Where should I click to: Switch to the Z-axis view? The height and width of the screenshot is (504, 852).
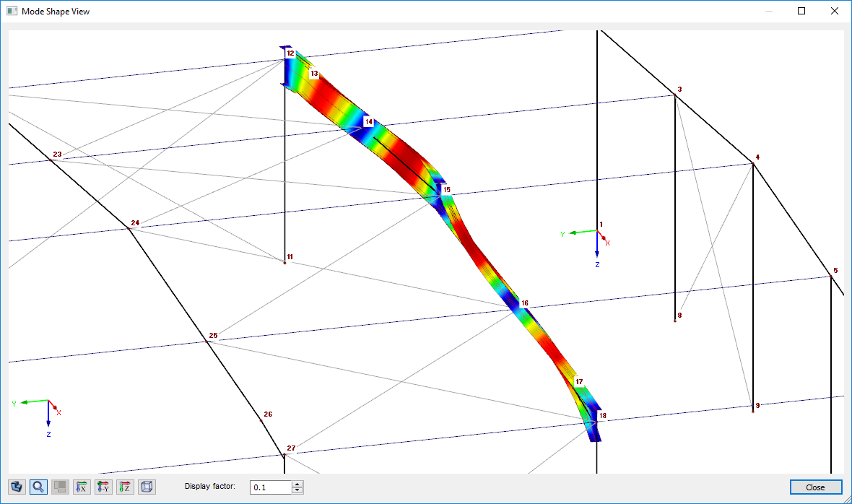point(124,487)
